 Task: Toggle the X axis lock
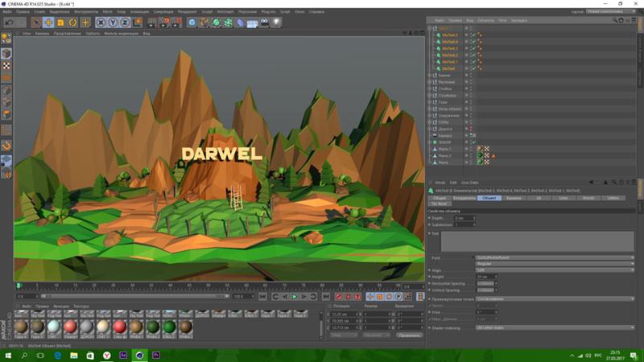click(101, 23)
